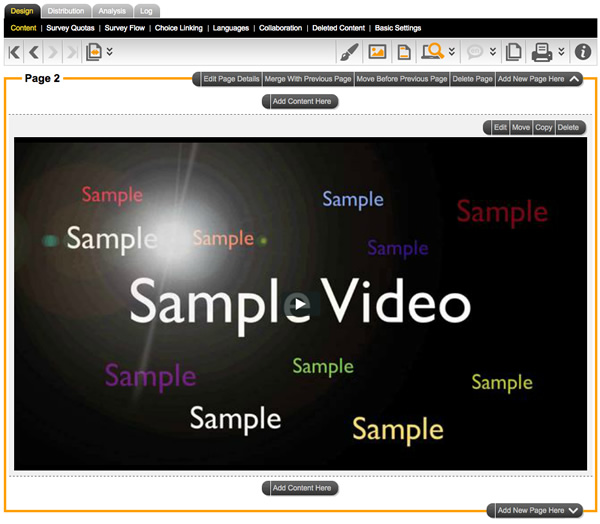Click the printer icon
The image size is (600, 524).
pos(541,52)
